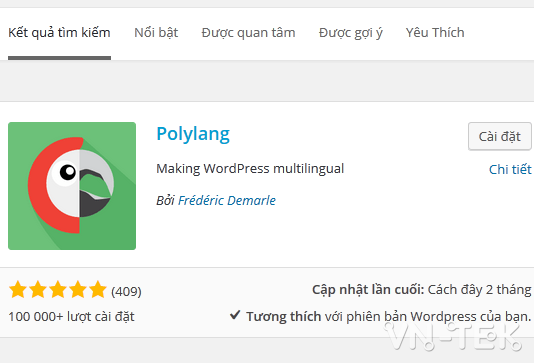Click the compatibility checkmark icon
534x363 pixels.
tap(235, 315)
